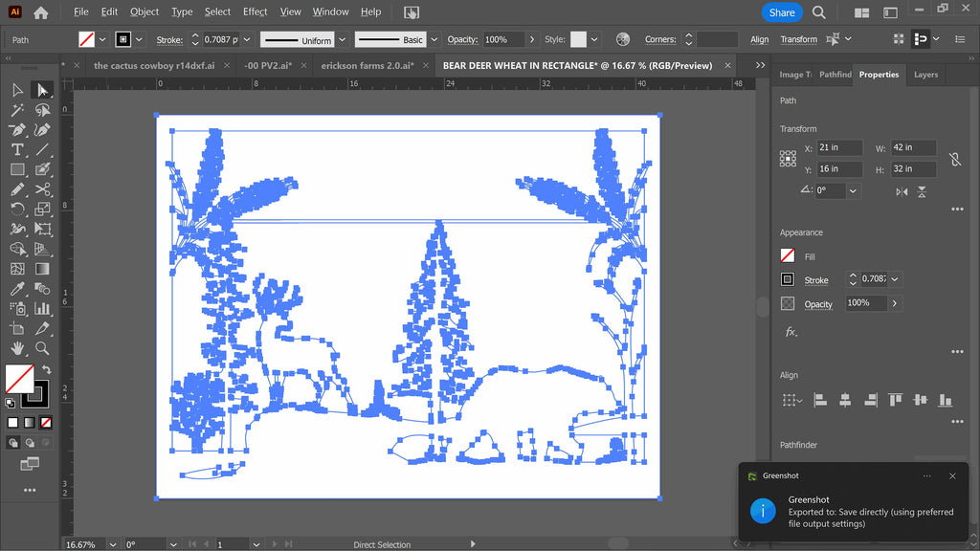Open the Effect menu
Image resolution: width=980 pixels, height=551 pixels.
(255, 11)
